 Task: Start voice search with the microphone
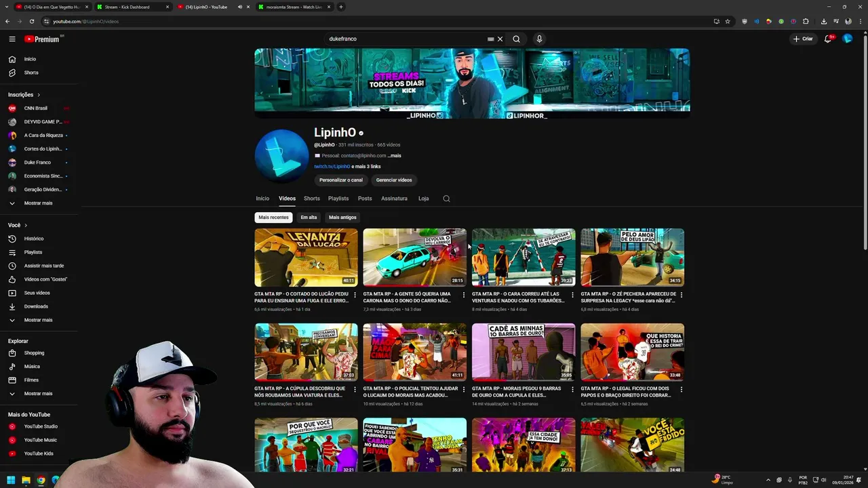(539, 39)
